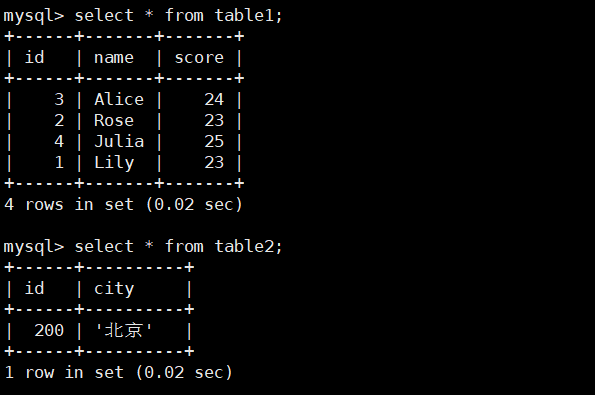
Task: Click the first mysql> prompt
Action: [33, 17]
